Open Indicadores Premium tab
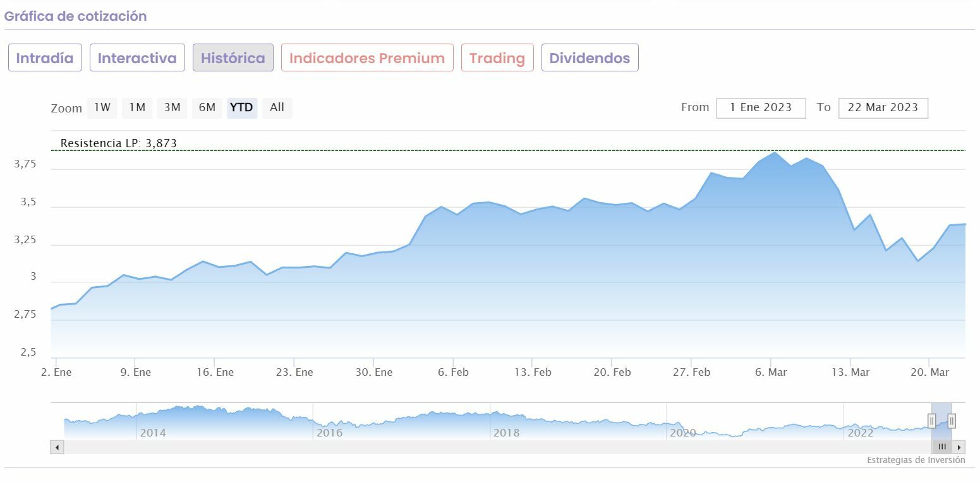The height and width of the screenshot is (482, 980). (x=367, y=58)
